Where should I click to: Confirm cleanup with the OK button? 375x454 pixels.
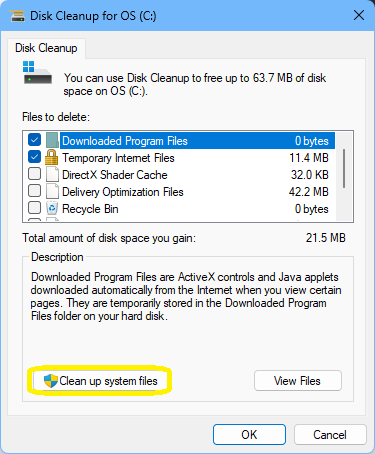coord(249,435)
